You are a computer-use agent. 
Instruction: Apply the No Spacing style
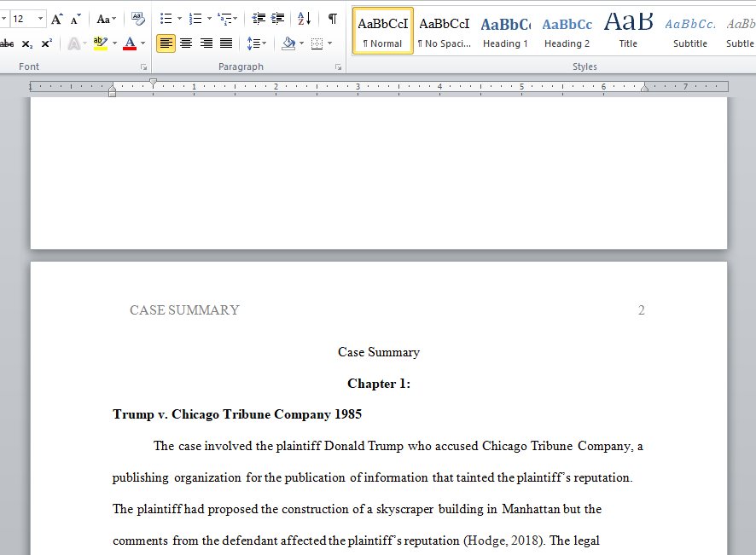444,31
